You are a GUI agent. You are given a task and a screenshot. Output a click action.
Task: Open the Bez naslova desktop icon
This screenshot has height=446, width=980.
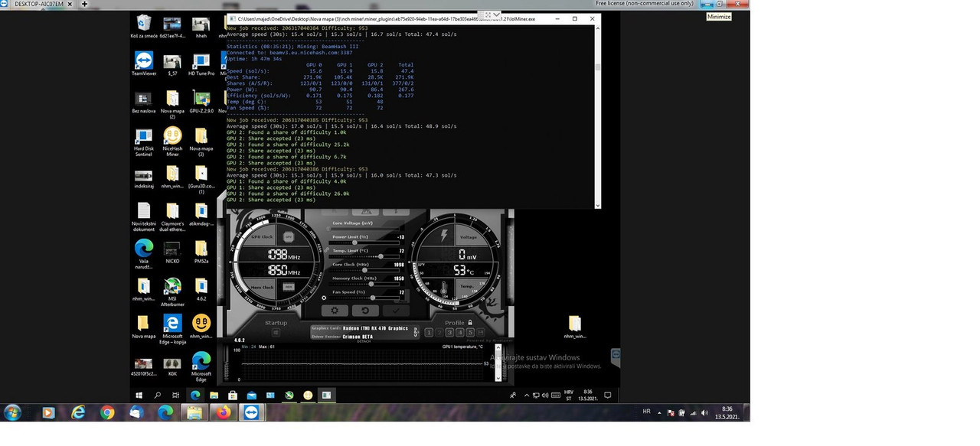(143, 101)
